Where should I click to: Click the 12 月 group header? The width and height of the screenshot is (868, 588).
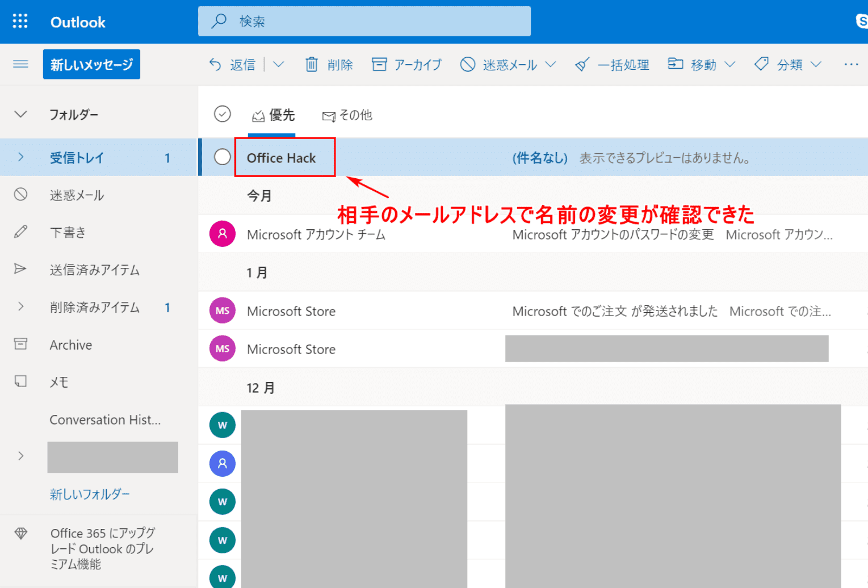coord(261,388)
